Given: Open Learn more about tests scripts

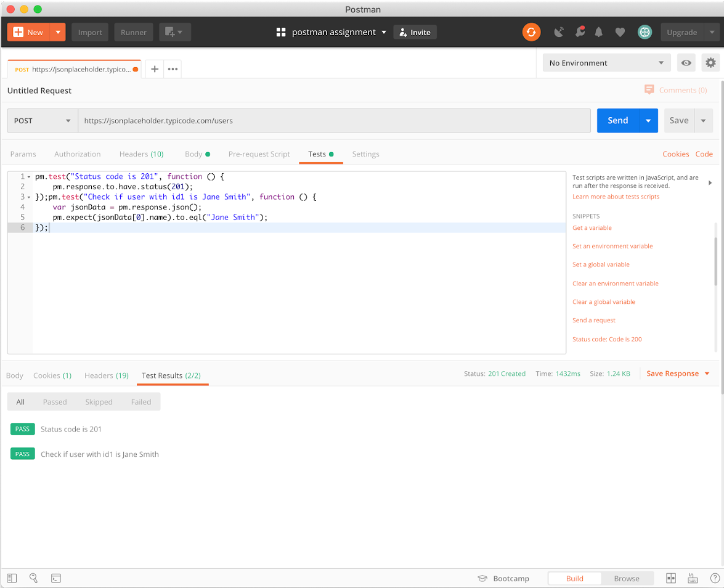Looking at the screenshot, I should [616, 197].
